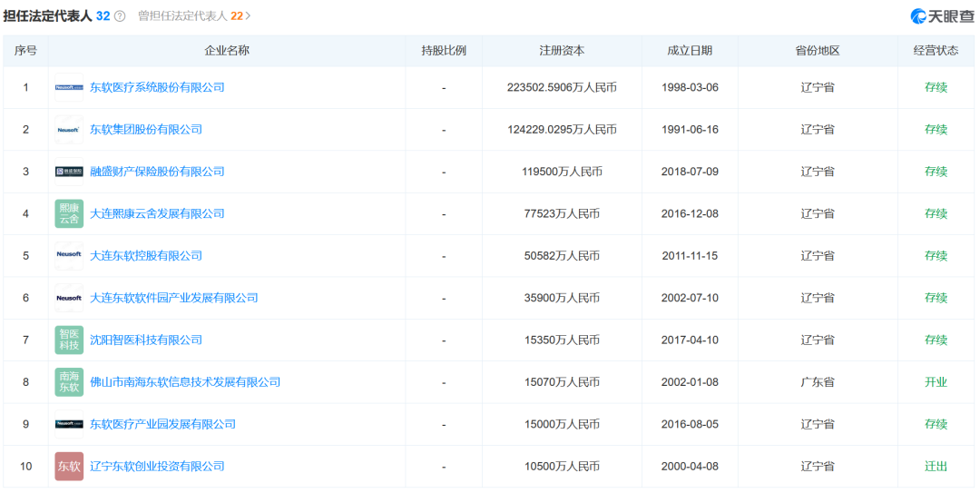980x493 pixels.
Task: Switch to the 担任法定代表人 32 tab
Action: 56,16
